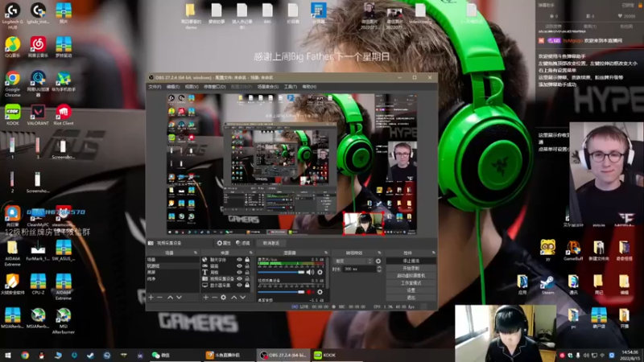Pop out the Sources dock header icon
The width and height of the screenshot is (644, 362).
[x=251, y=253]
